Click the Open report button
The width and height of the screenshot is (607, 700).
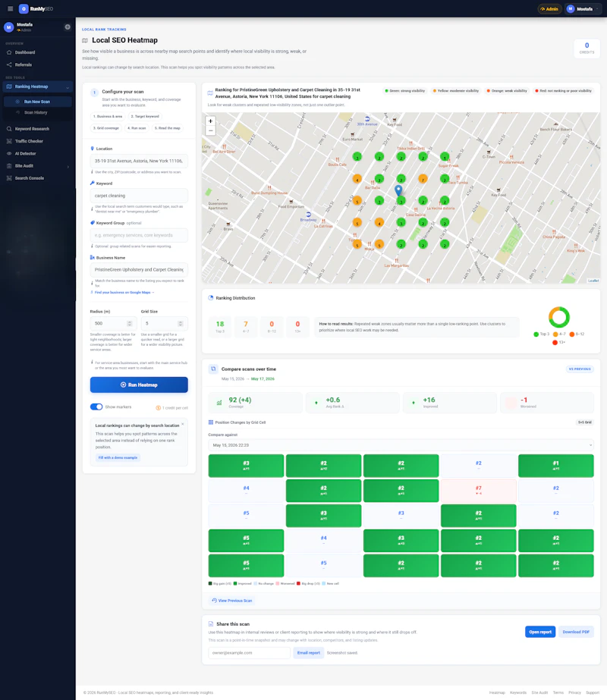click(x=540, y=632)
